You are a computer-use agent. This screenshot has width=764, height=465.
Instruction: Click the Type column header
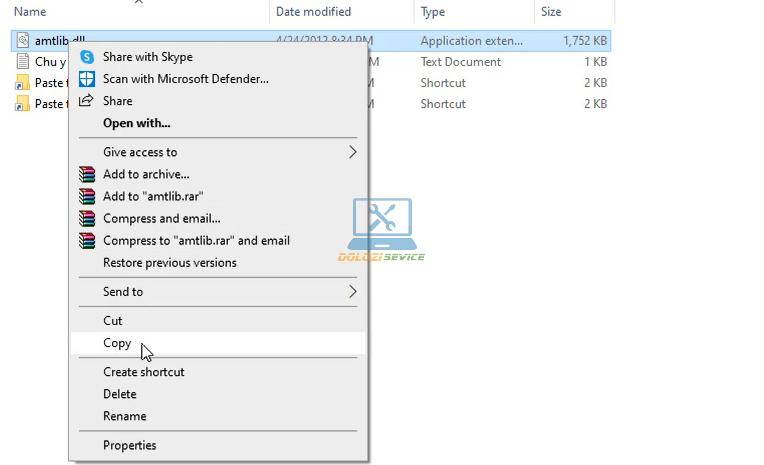pos(433,12)
